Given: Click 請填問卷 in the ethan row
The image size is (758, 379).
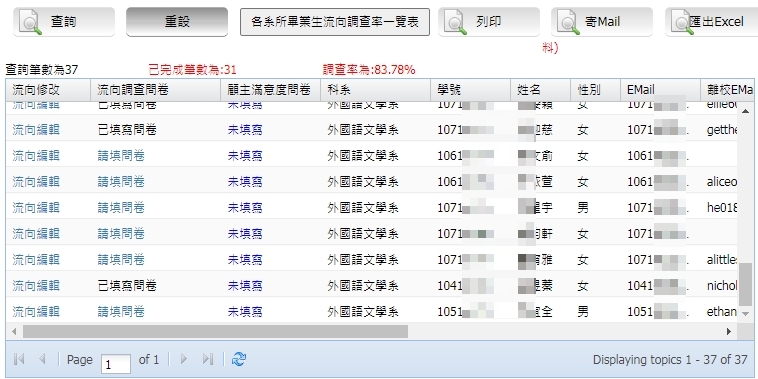Looking at the screenshot, I should pyautogui.click(x=121, y=312).
